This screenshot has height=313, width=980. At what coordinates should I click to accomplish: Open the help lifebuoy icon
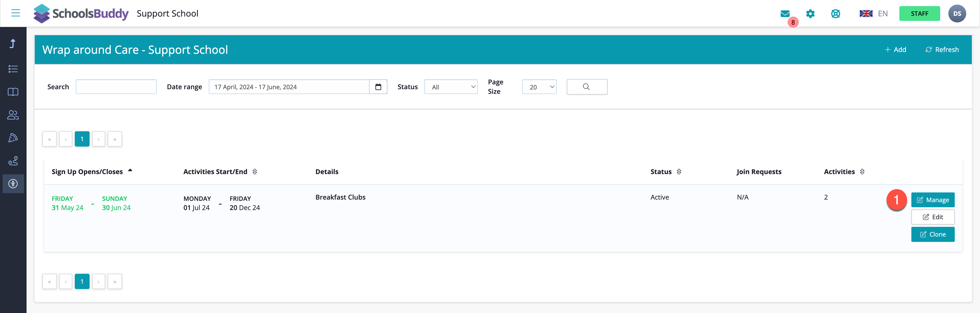836,14
